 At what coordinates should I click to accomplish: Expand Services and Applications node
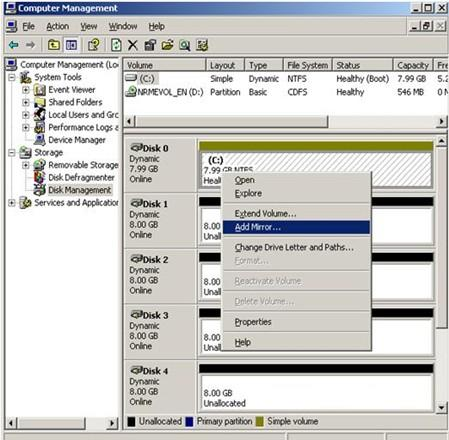12,203
